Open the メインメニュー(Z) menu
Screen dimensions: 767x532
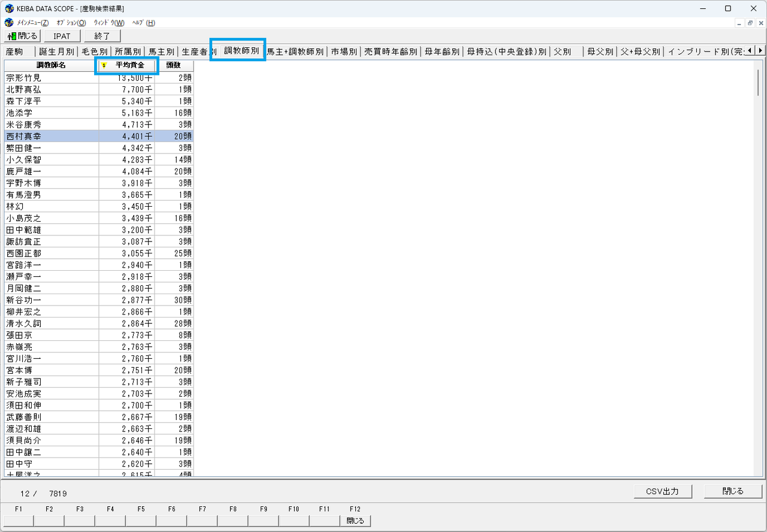point(32,23)
